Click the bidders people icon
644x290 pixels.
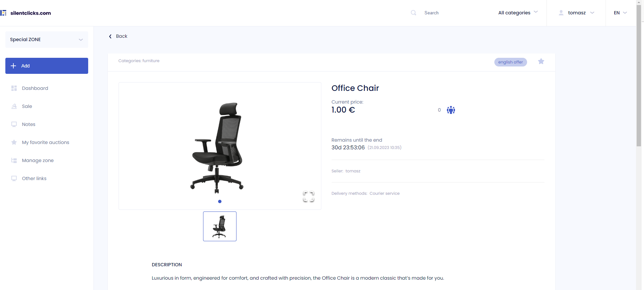point(451,110)
